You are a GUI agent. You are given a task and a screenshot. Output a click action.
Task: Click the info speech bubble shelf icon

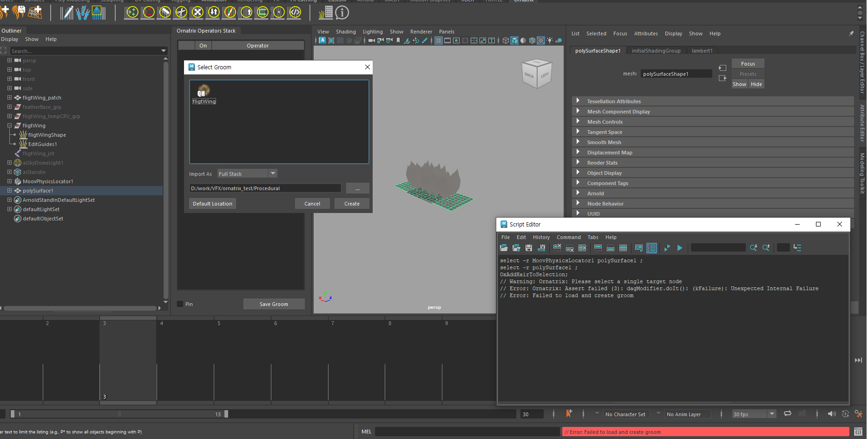[342, 13]
